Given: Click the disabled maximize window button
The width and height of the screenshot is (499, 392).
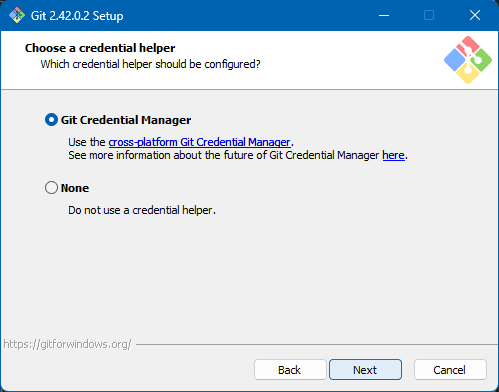Looking at the screenshot, I should coord(429,15).
